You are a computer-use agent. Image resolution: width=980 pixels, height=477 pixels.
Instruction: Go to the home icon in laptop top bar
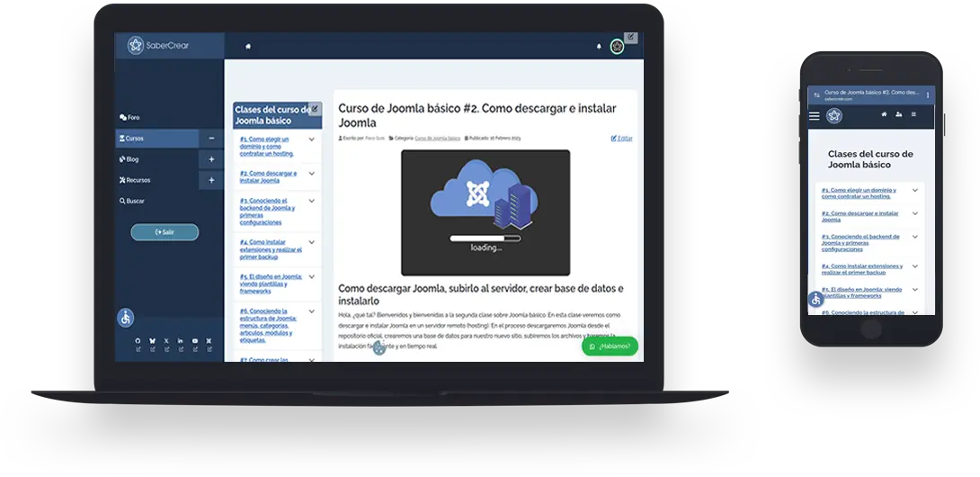point(248,46)
